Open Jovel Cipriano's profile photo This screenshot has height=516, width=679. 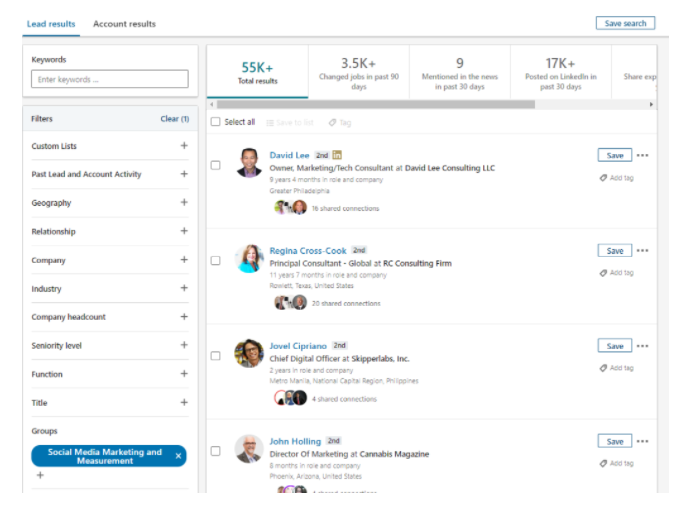click(x=249, y=354)
